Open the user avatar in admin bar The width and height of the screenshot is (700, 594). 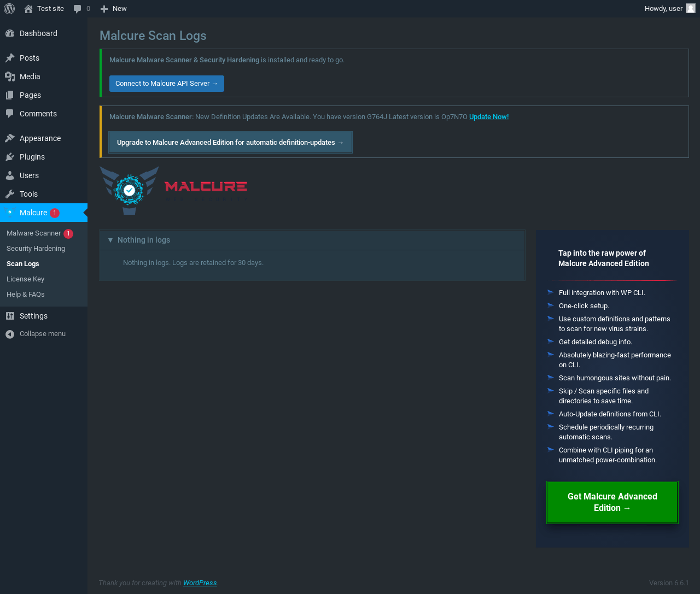(x=691, y=8)
